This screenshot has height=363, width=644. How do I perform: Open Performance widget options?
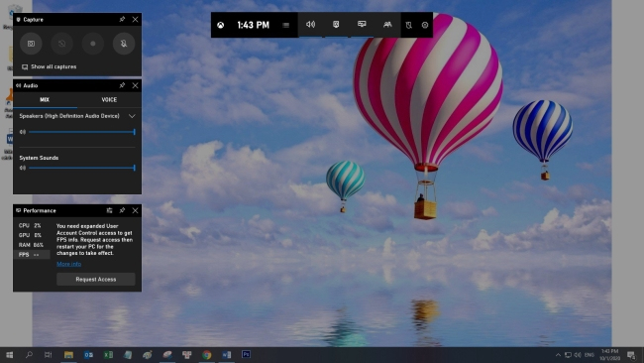click(x=109, y=210)
